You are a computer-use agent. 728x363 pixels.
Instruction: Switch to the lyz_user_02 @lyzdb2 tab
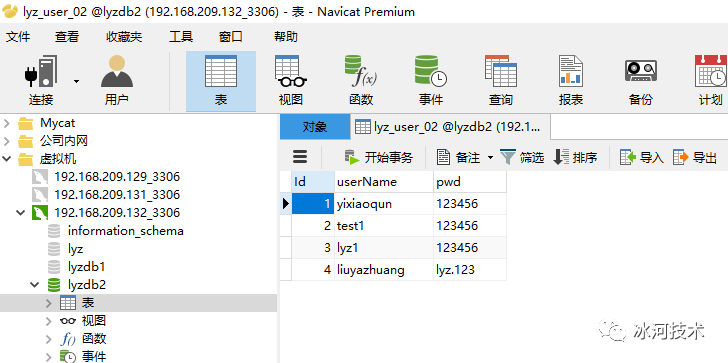[x=450, y=127]
